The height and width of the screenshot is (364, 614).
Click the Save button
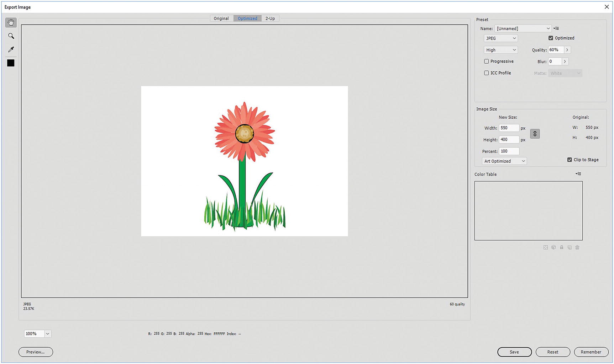514,352
